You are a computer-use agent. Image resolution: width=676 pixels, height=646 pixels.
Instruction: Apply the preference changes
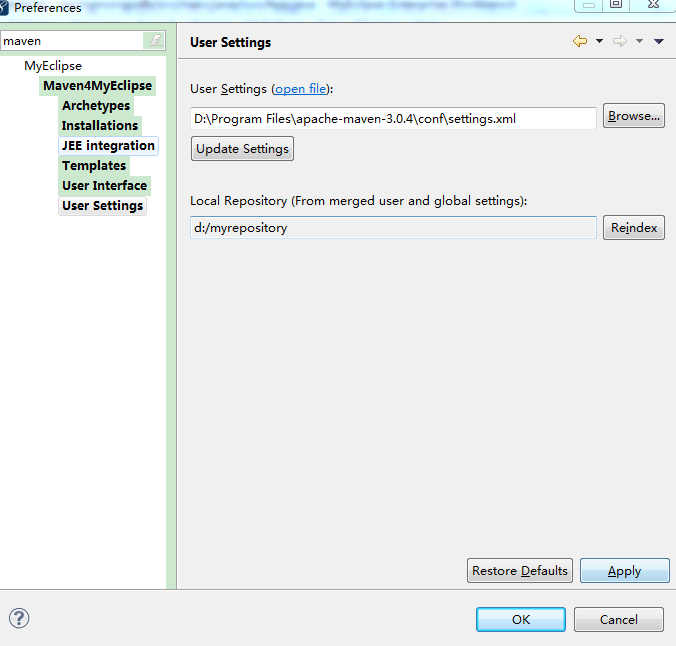(x=625, y=571)
